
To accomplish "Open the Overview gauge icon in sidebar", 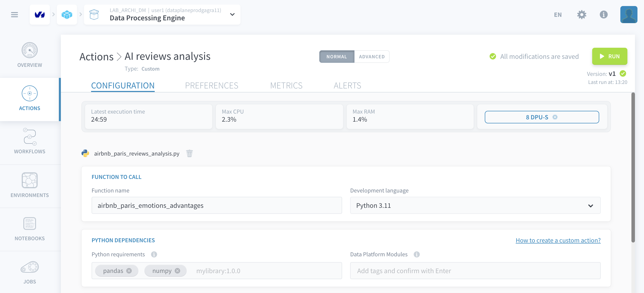I will click(30, 50).
